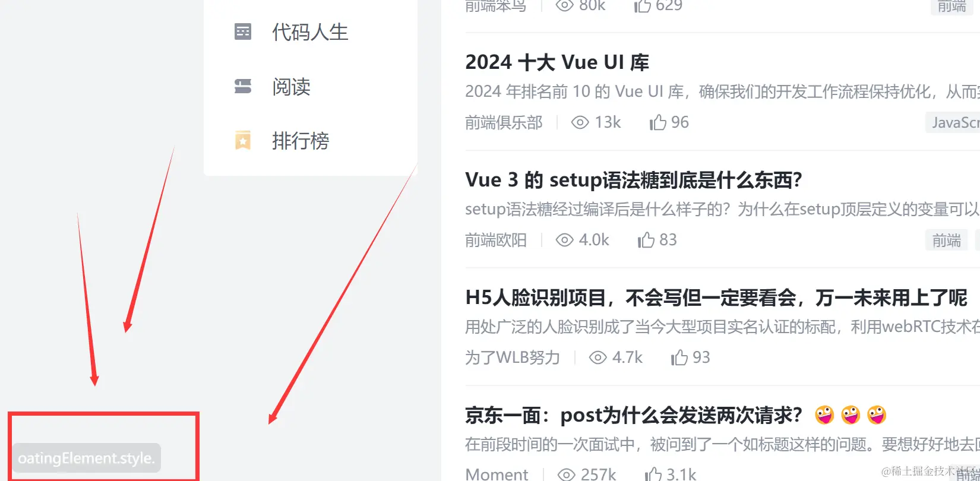Click the 排行榜 bookmark star icon
Screen dimensions: 980x481
(243, 141)
